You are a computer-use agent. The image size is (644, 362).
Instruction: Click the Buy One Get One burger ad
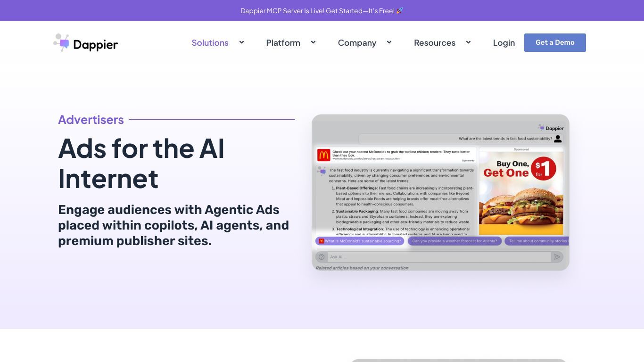(x=521, y=193)
